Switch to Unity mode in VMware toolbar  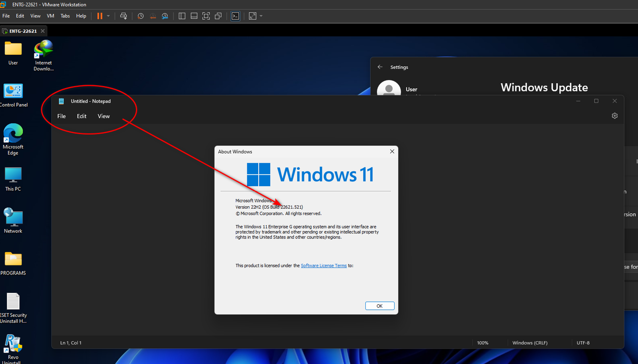[218, 16]
